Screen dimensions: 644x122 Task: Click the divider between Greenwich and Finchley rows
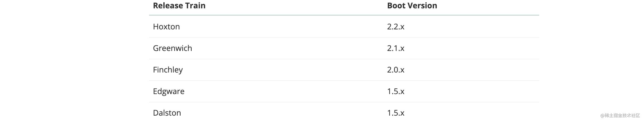(x=344, y=59)
